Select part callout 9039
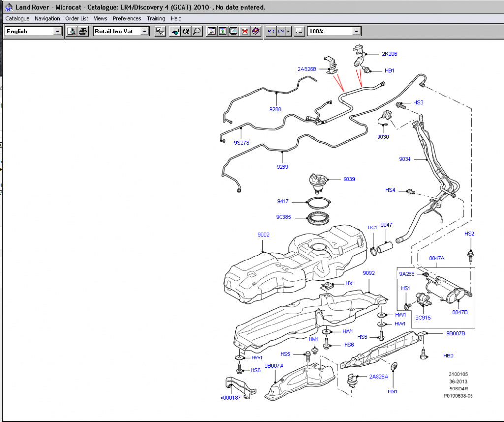This screenshot has width=504, height=422. pos(349,179)
